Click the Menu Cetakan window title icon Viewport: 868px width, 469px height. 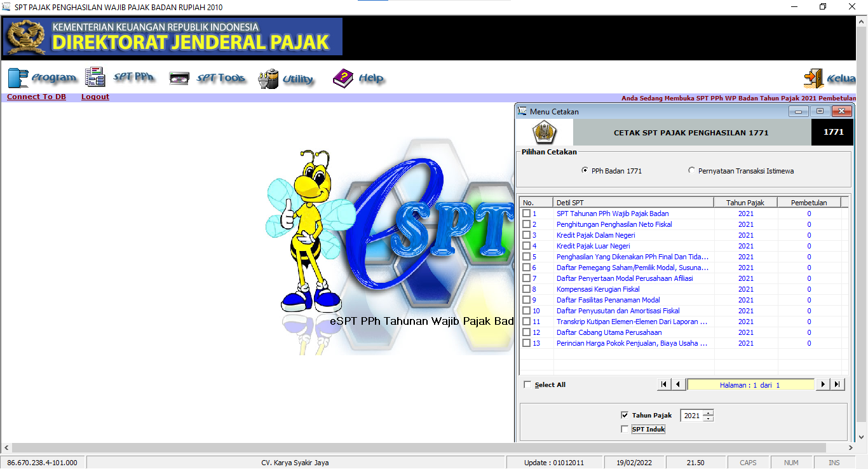coord(522,111)
